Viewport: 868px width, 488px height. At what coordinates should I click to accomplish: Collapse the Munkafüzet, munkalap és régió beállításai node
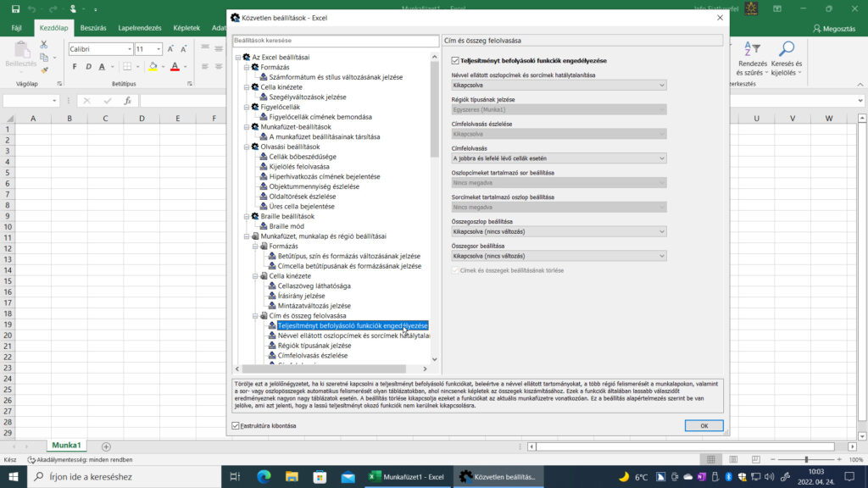[x=247, y=236]
